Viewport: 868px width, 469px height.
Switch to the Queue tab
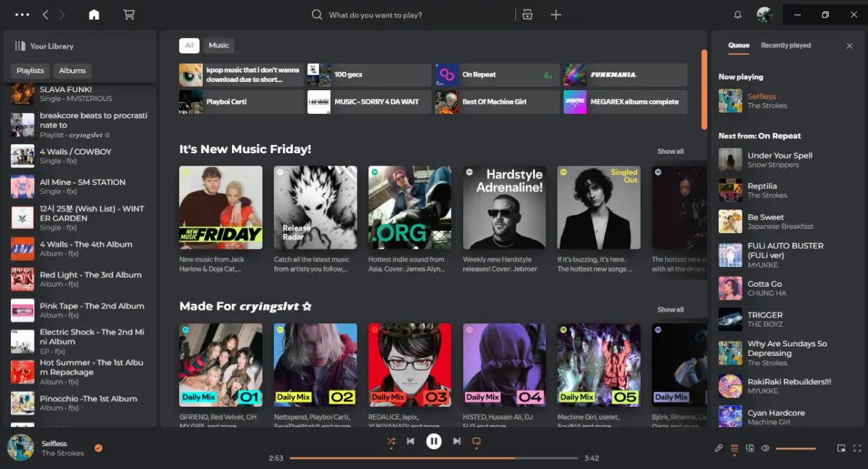coord(738,45)
